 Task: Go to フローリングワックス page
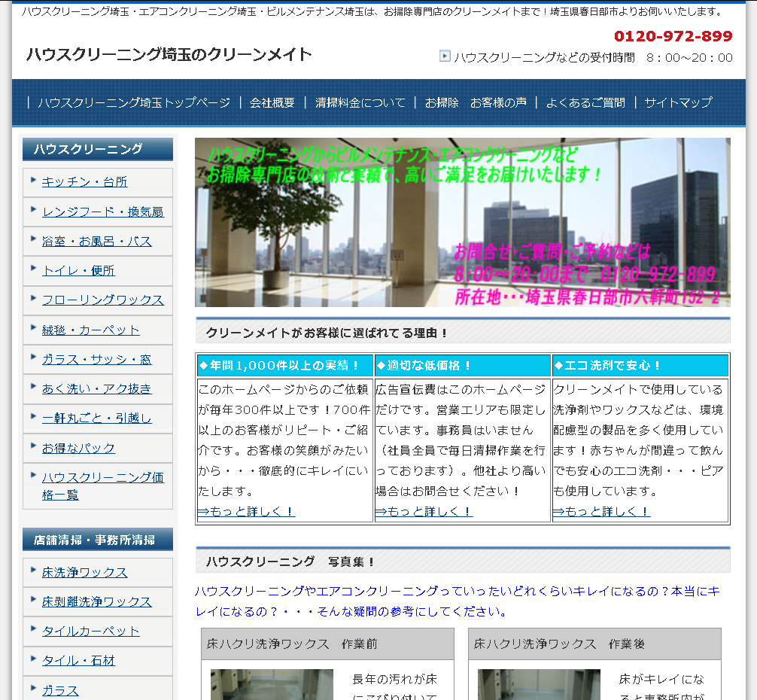pos(103,300)
